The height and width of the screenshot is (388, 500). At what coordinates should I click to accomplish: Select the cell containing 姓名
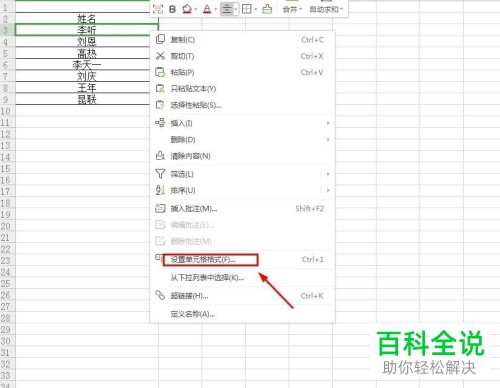(x=87, y=18)
